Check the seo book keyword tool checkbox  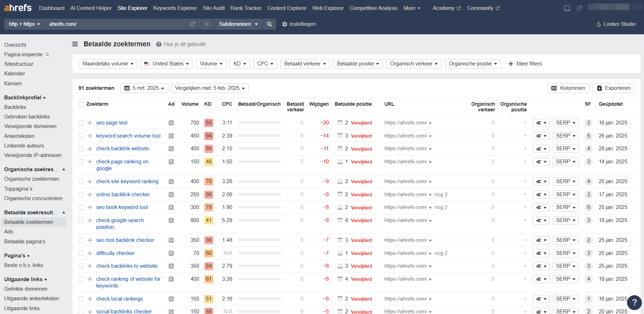tap(81, 207)
